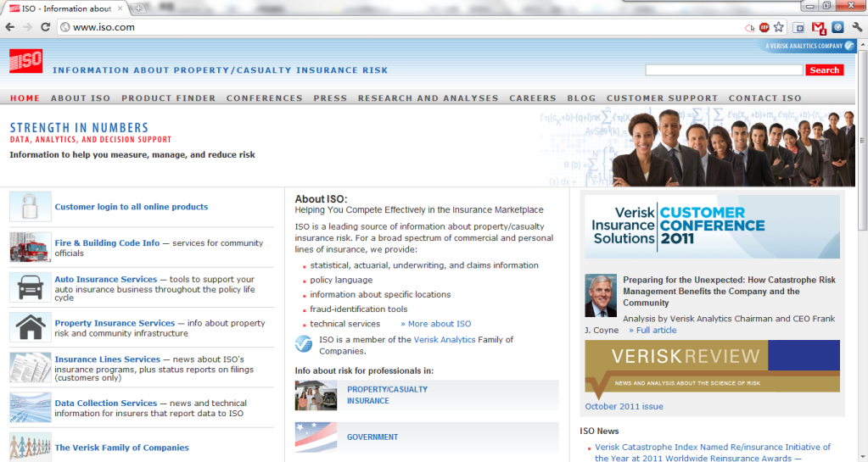Viewport: 868px width, 462px height.
Task: Click the fire truck thumbnail icon
Action: point(31,247)
